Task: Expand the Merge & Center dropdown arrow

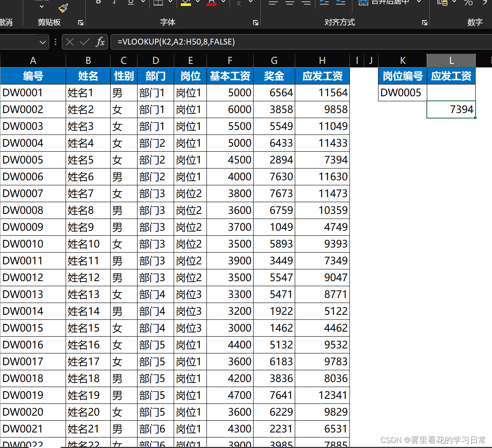Action: [x=419, y=2]
